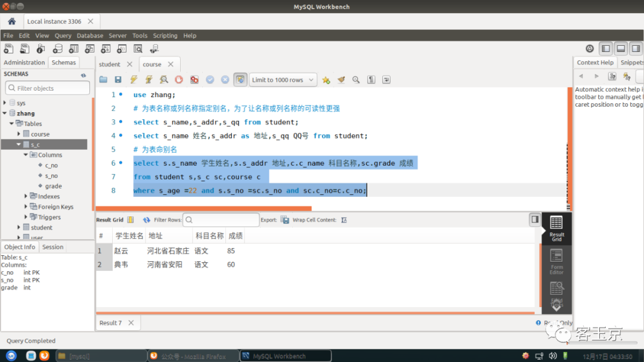Toggle the result side panel icon

[x=535, y=220]
